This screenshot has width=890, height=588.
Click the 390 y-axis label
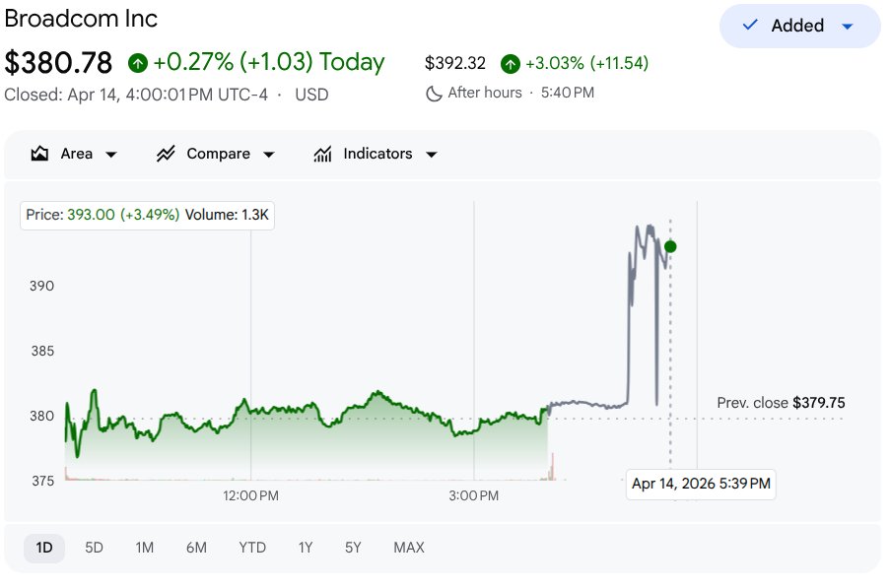(42, 286)
